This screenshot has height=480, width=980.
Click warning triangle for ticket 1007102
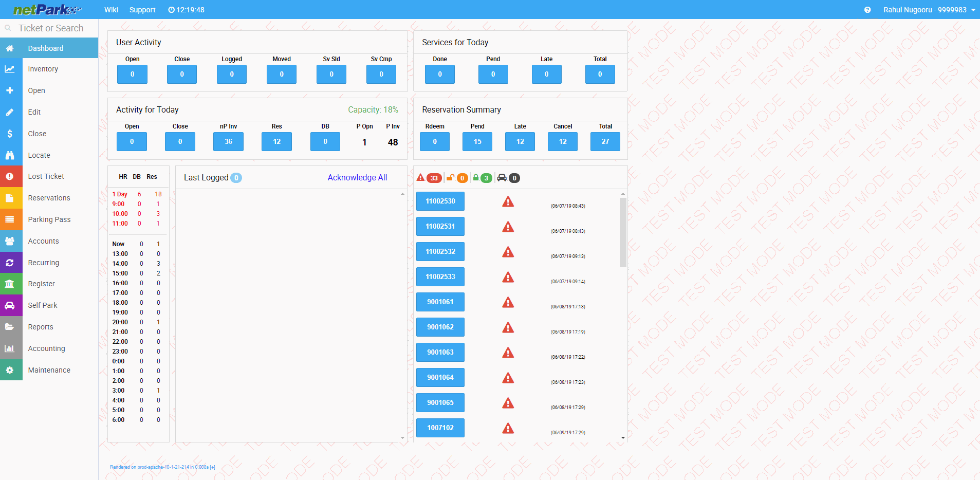click(x=508, y=428)
